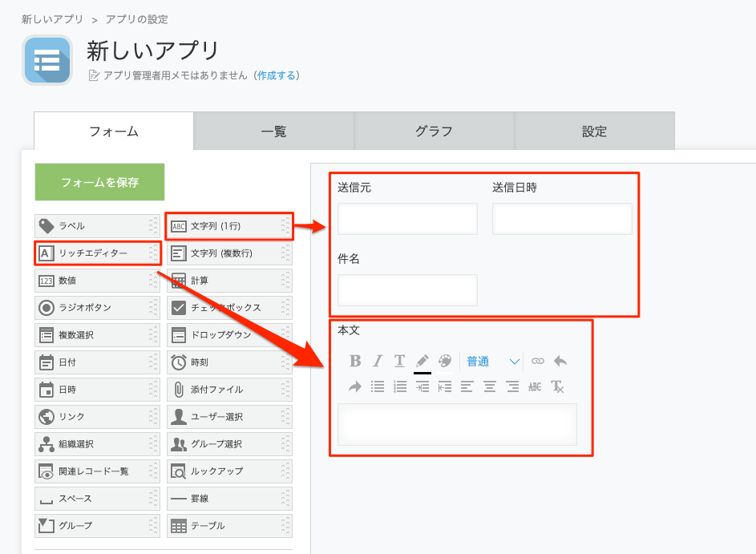Click the strikethrough ABC icon

(535, 386)
